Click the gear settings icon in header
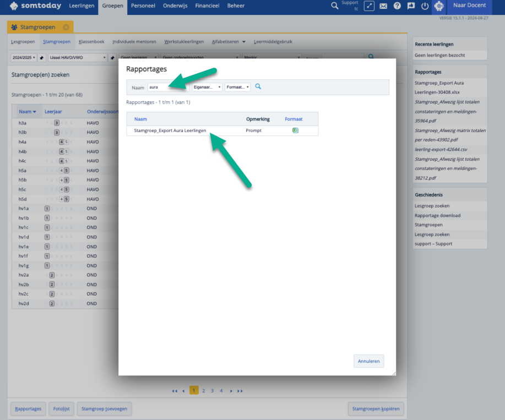 (x=439, y=6)
